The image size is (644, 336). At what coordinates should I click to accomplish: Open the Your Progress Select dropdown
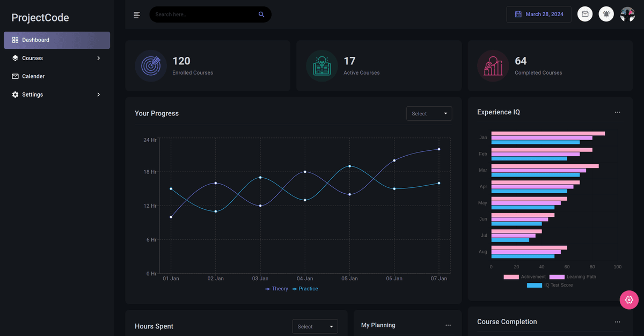pos(429,114)
